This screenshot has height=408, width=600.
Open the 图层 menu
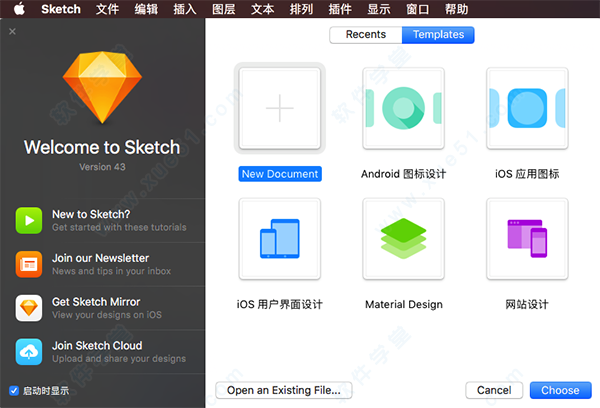(x=224, y=9)
